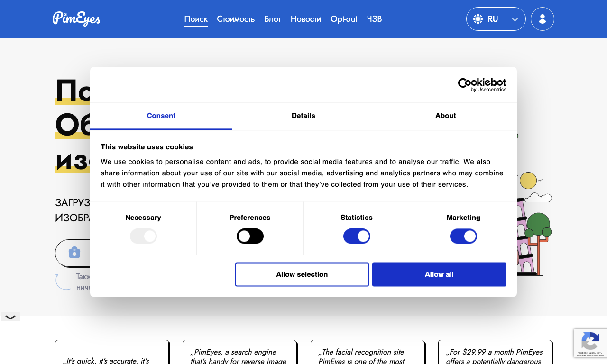607x364 pixels.
Task: Toggle the Preferences cookie switch
Action: (x=250, y=236)
